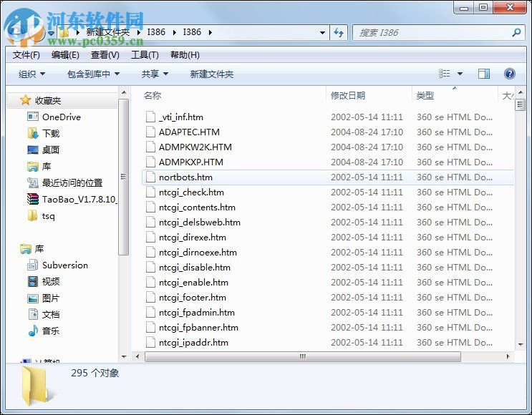Click the 文档 library icon
Image resolution: width=532 pixels, height=415 pixels.
click(x=33, y=314)
